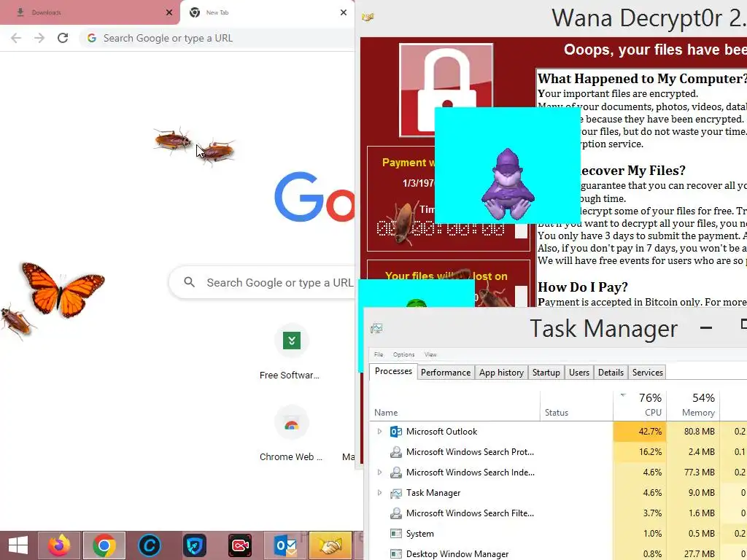
Task: Switch to the App history tab
Action: coord(501,373)
